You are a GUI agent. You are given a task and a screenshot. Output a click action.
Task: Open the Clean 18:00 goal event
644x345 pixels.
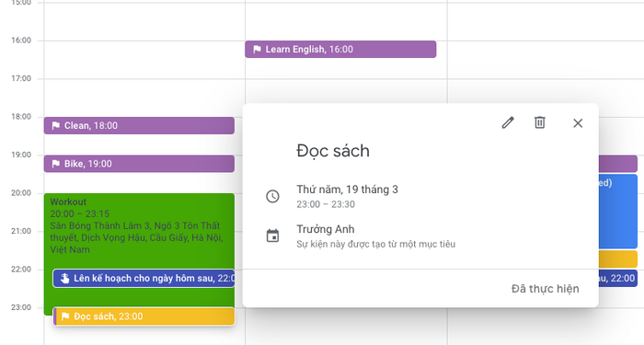[139, 126]
